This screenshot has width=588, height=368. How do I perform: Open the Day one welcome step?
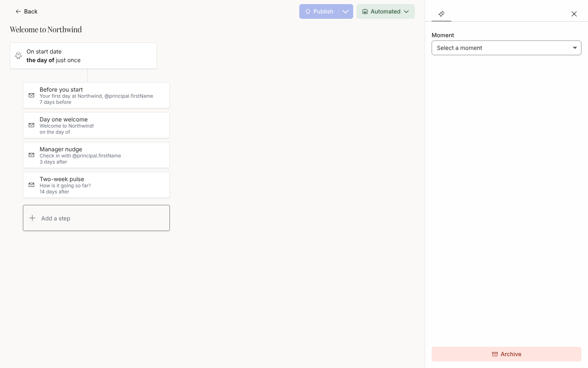click(x=96, y=125)
